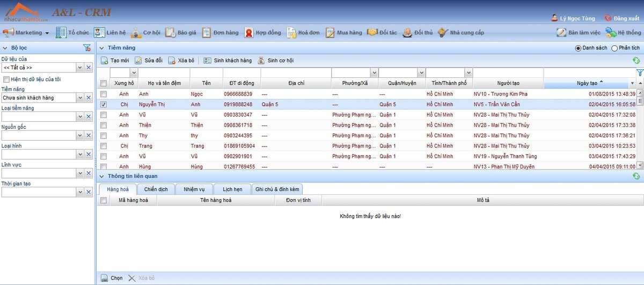Refresh the Thông tin liên quan panel

pos(636,176)
